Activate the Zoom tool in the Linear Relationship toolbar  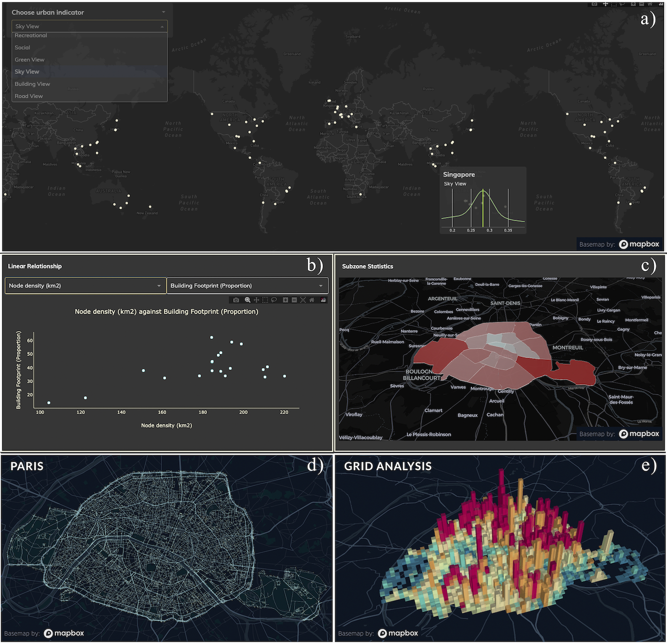coord(248,300)
